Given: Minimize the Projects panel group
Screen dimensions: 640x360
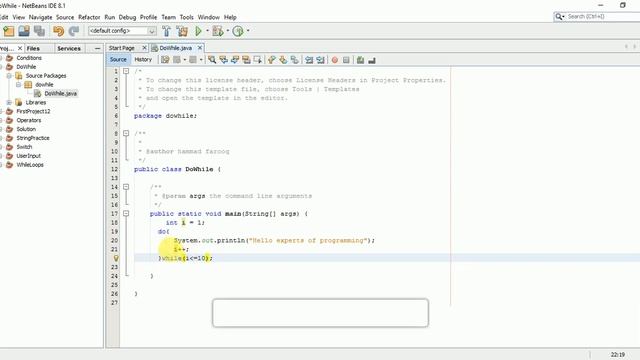Looking at the screenshot, I should pyautogui.click(x=97, y=48).
